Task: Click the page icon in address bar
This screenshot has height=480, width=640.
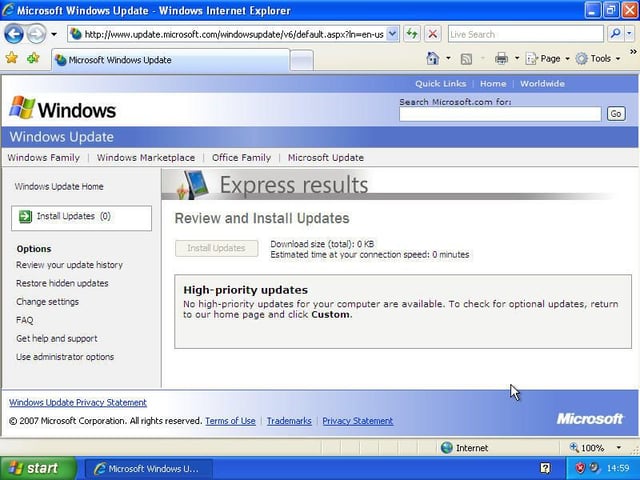Action: pyautogui.click(x=76, y=34)
